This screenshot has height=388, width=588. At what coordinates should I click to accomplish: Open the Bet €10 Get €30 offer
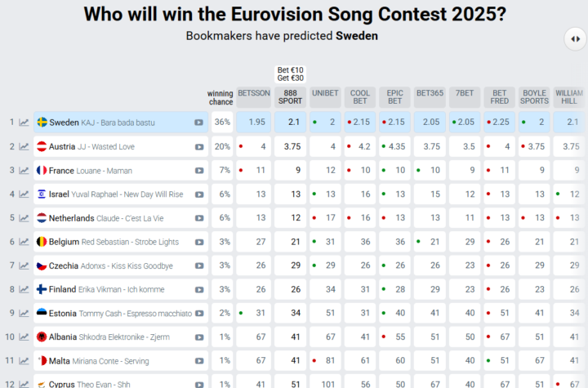[290, 74]
